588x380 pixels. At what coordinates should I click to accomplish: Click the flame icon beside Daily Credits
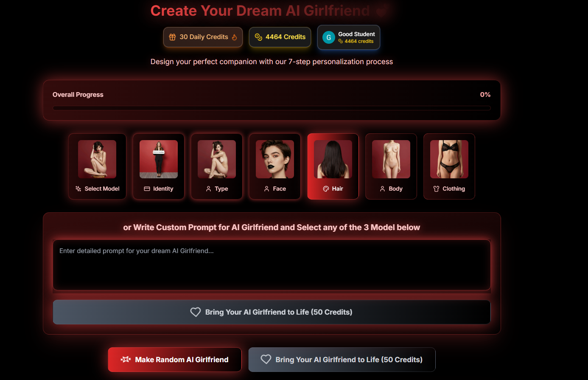point(235,37)
